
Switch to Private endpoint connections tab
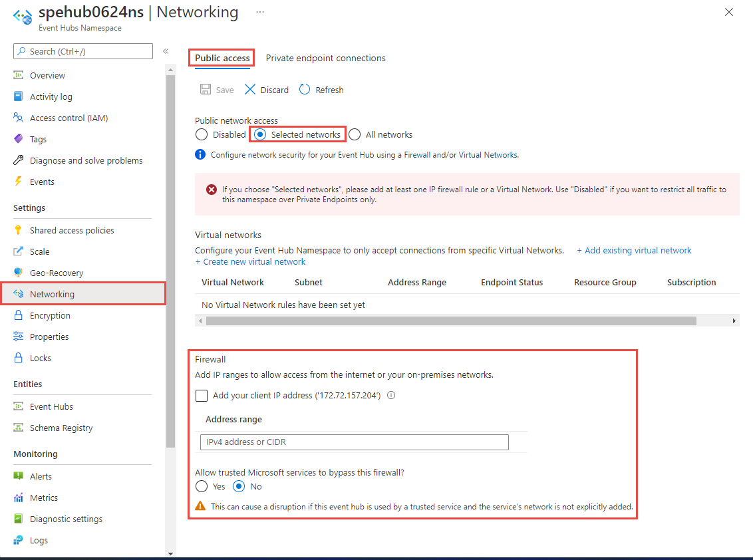click(x=325, y=58)
